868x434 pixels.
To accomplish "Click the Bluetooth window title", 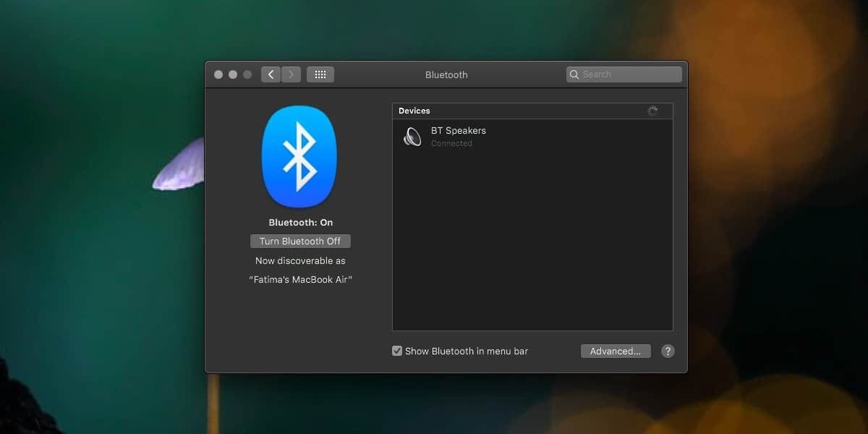I will point(446,75).
